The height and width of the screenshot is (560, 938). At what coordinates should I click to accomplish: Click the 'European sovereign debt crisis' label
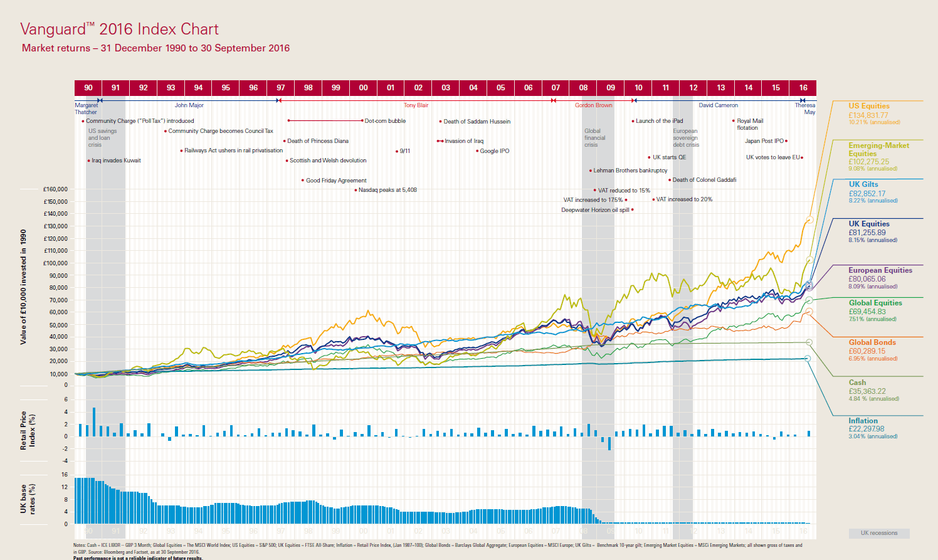click(686, 138)
